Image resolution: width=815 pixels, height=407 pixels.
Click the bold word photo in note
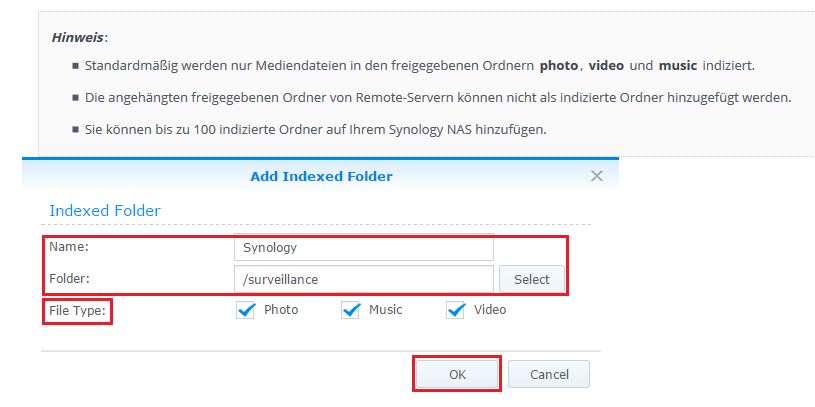[x=559, y=65]
